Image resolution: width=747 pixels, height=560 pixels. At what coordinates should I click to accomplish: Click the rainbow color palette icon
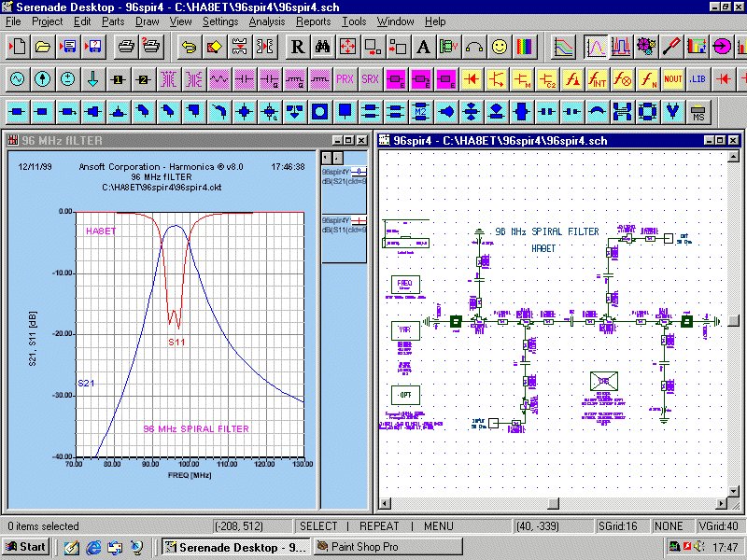[x=526, y=46]
